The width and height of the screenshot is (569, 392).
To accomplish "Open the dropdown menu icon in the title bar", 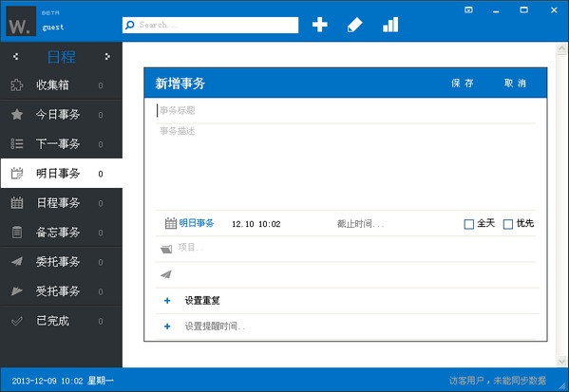I will point(468,9).
